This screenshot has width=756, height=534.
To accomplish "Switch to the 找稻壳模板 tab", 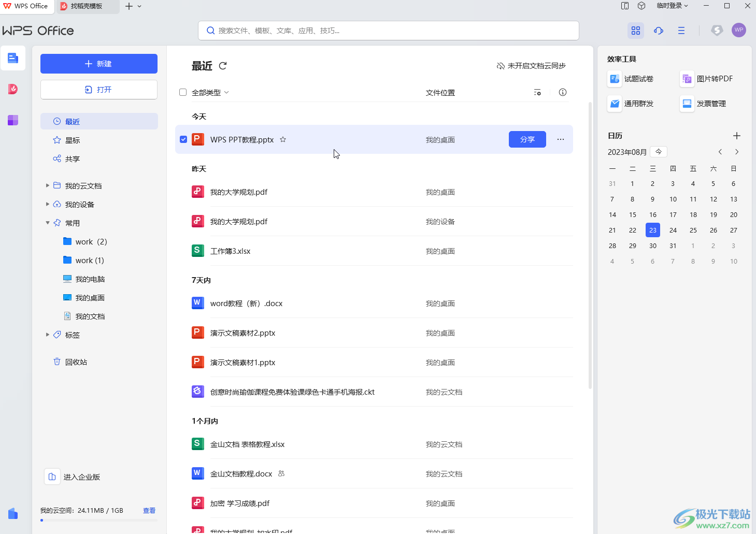I will [87, 6].
